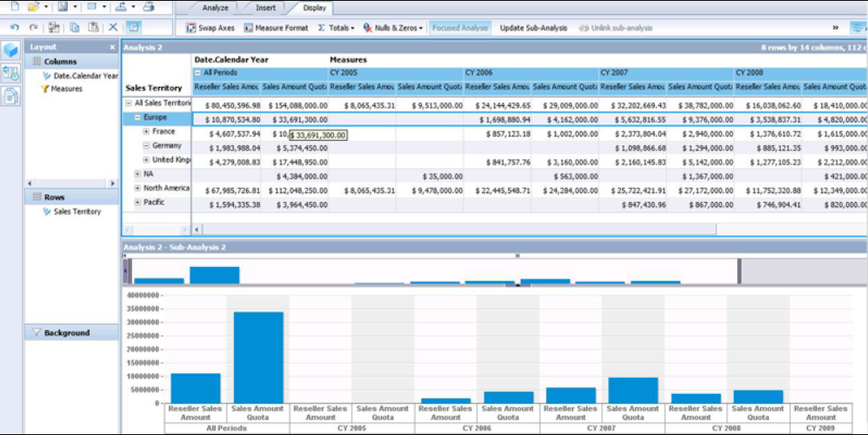The image size is (868, 435).
Task: Click Update Sub-Analysis button
Action: click(x=533, y=28)
